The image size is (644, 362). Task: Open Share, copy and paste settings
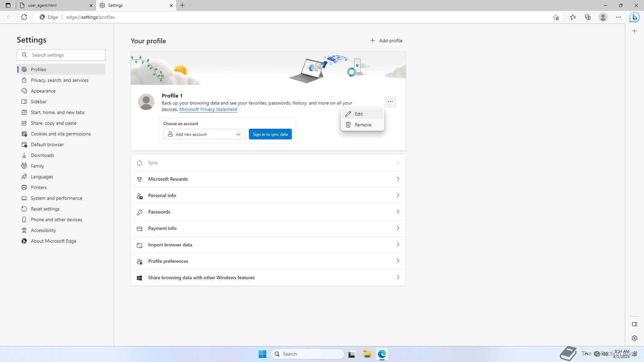coord(61,123)
